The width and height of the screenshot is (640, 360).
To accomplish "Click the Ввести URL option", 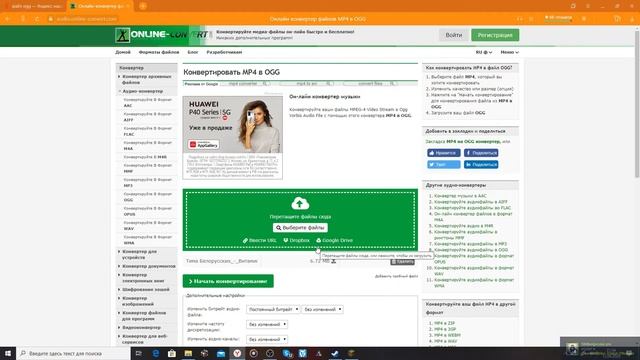I will click(x=260, y=240).
